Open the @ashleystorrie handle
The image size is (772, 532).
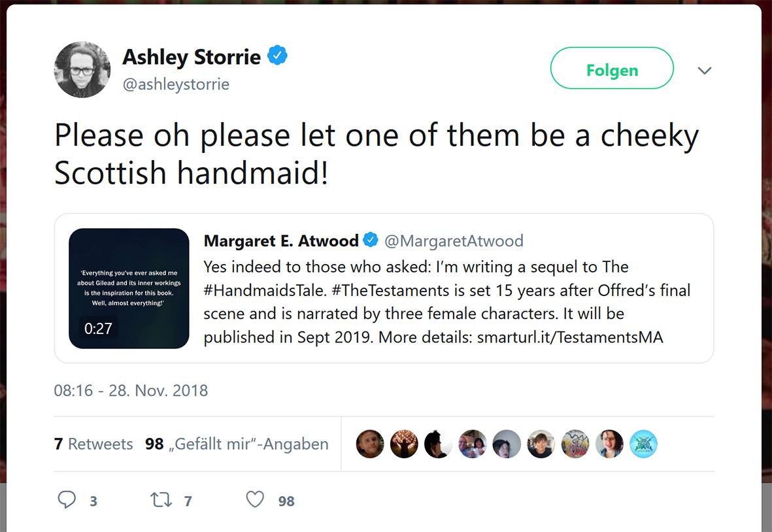point(176,84)
